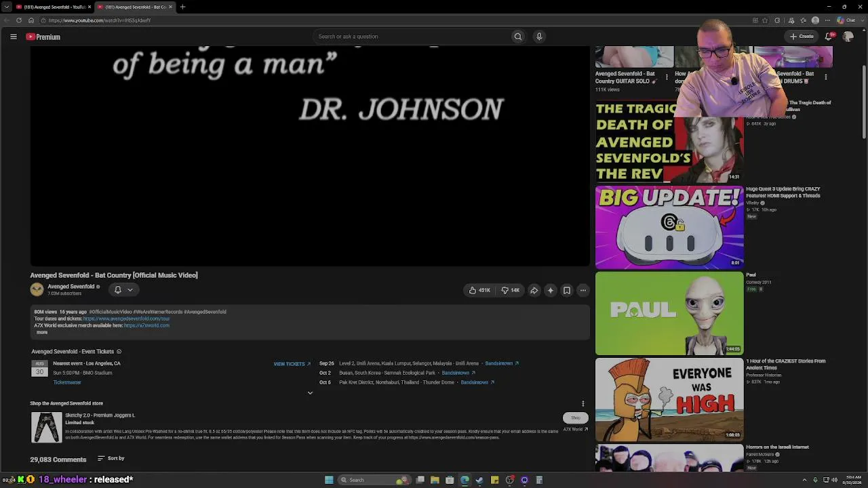Open the Windows Start menu
868x488 pixels.
[329, 480]
